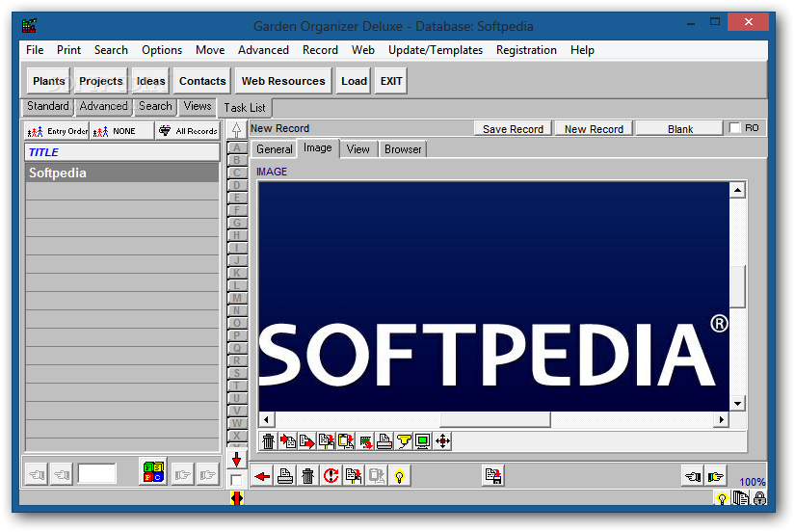This screenshot has width=795, height=532.
Task: Click the image scroll right arrow
Action: tap(722, 419)
